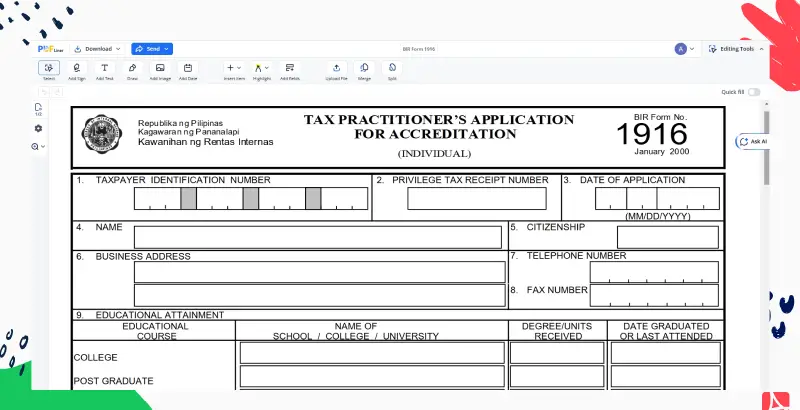Activate the Select tool
This screenshot has height=410, width=800.
coord(49,68)
